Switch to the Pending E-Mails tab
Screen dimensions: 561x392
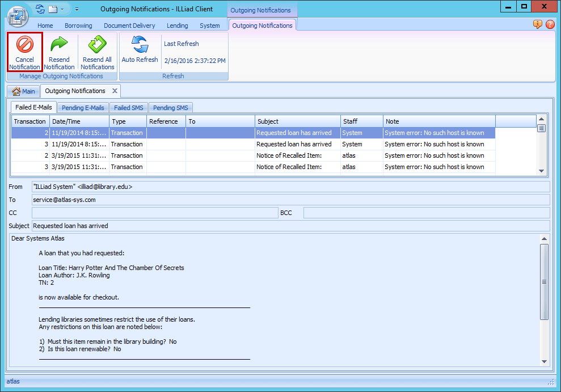point(83,107)
